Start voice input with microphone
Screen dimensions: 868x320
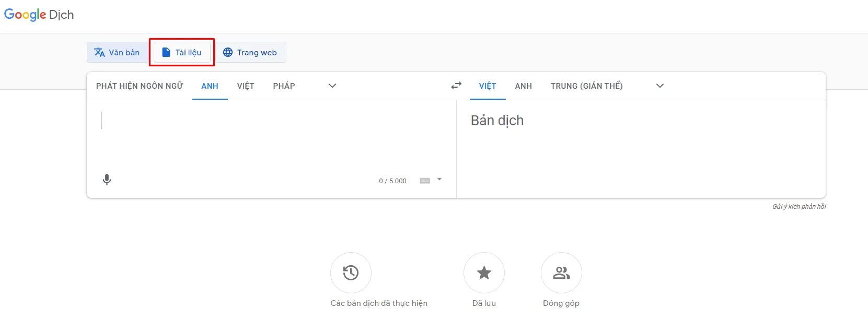(x=107, y=180)
